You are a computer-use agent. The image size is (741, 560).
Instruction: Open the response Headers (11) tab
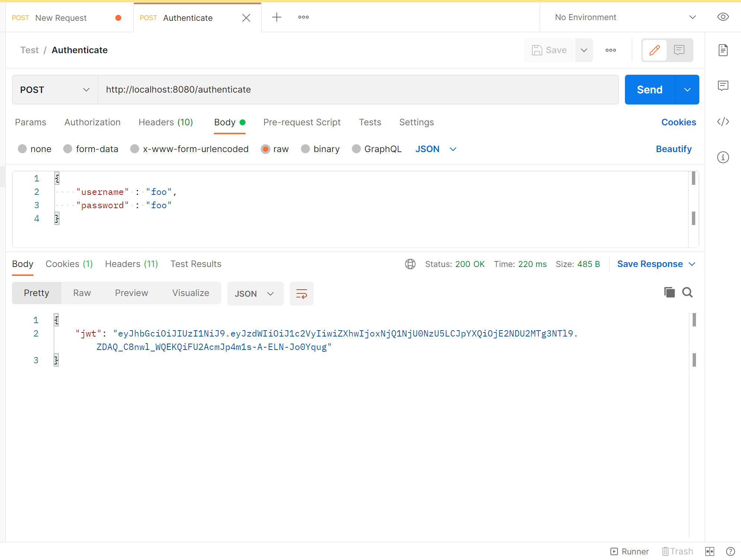(131, 264)
